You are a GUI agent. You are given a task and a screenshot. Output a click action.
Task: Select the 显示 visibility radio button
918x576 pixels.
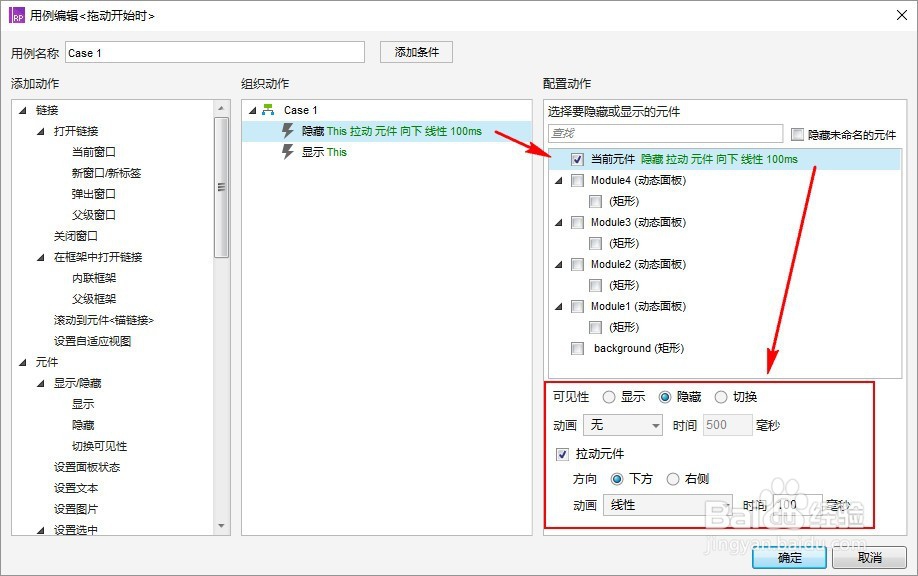tap(609, 397)
